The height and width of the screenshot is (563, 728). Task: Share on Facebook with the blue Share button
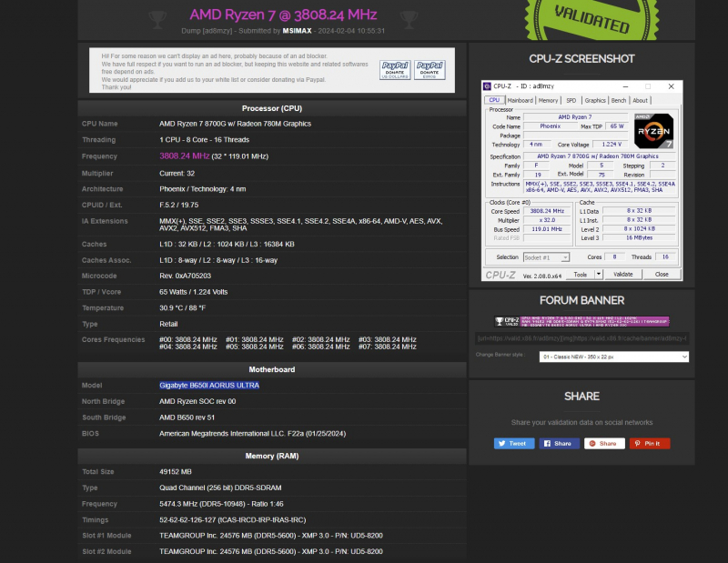click(x=559, y=444)
